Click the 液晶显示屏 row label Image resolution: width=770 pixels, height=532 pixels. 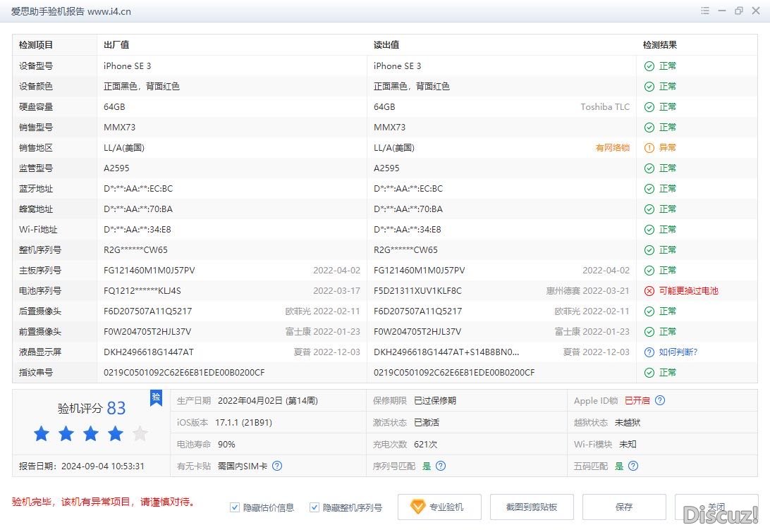coord(40,352)
